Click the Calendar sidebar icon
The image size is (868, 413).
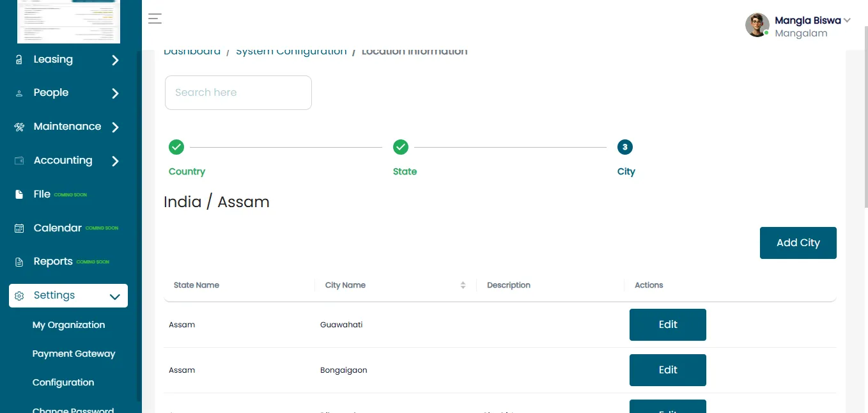(x=19, y=228)
